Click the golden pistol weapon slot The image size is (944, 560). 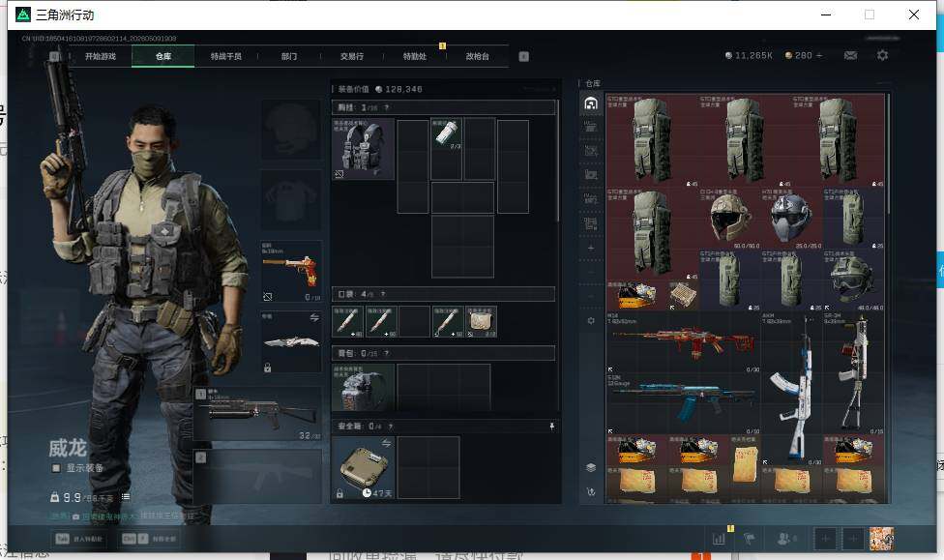(x=291, y=272)
